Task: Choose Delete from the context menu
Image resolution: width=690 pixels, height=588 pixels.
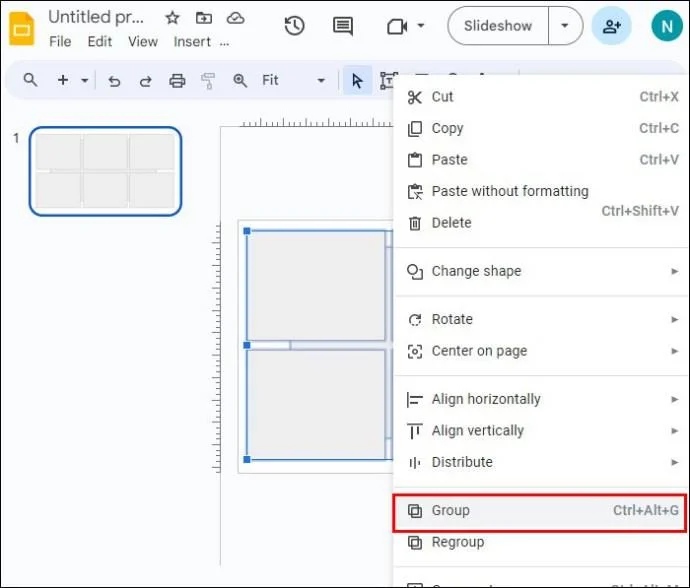Action: coord(541,223)
